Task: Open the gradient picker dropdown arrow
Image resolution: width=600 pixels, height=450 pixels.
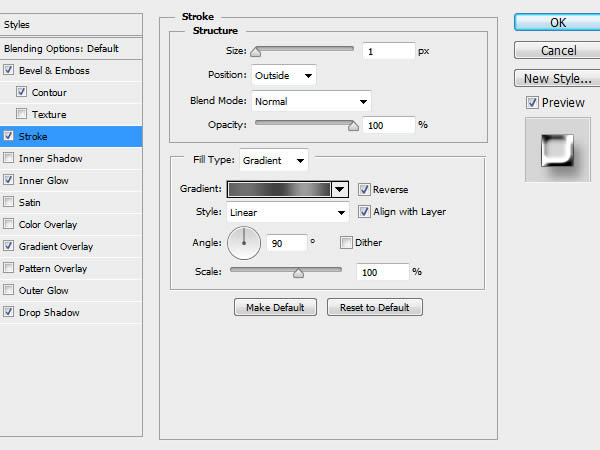Action: click(x=339, y=189)
